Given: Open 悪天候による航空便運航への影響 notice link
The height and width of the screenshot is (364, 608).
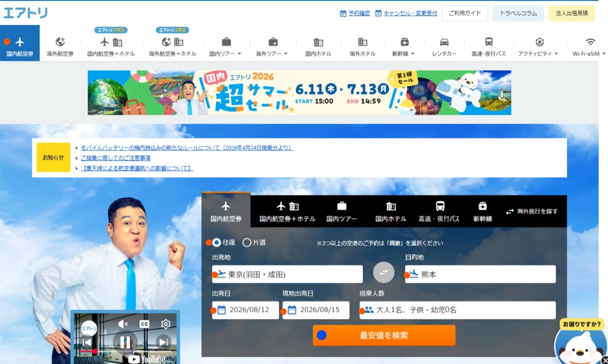Looking at the screenshot, I should click(137, 168).
